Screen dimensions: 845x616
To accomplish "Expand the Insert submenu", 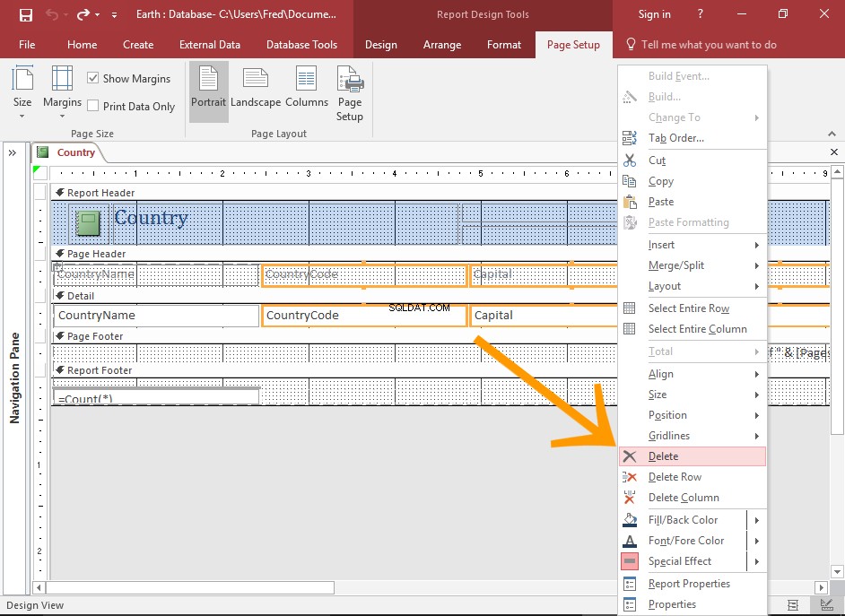I will pyautogui.click(x=692, y=245).
